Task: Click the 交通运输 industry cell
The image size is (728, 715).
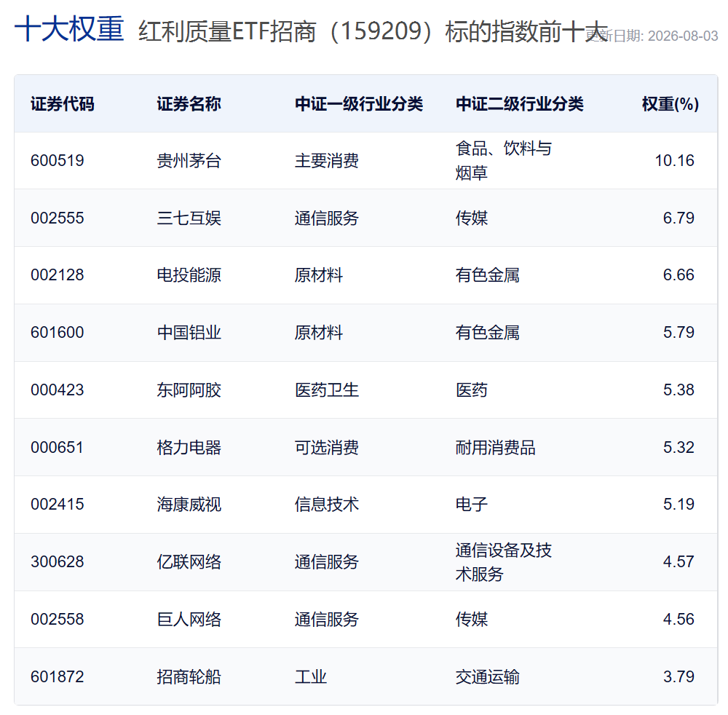Action: pos(488,677)
